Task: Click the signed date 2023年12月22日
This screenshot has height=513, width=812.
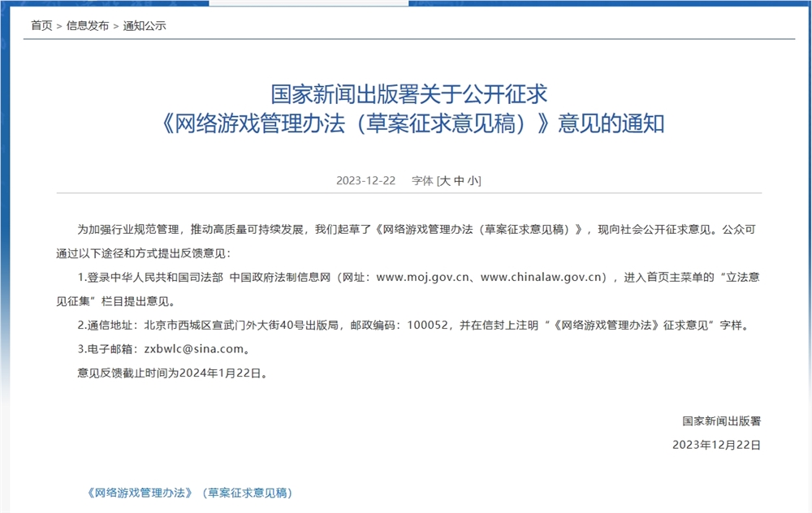Action: (x=716, y=445)
